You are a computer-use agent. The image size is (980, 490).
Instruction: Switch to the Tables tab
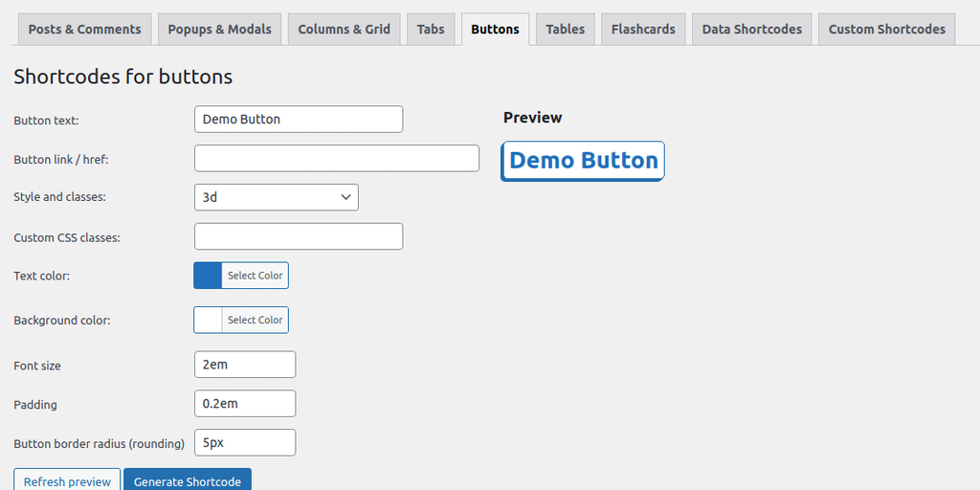[565, 29]
